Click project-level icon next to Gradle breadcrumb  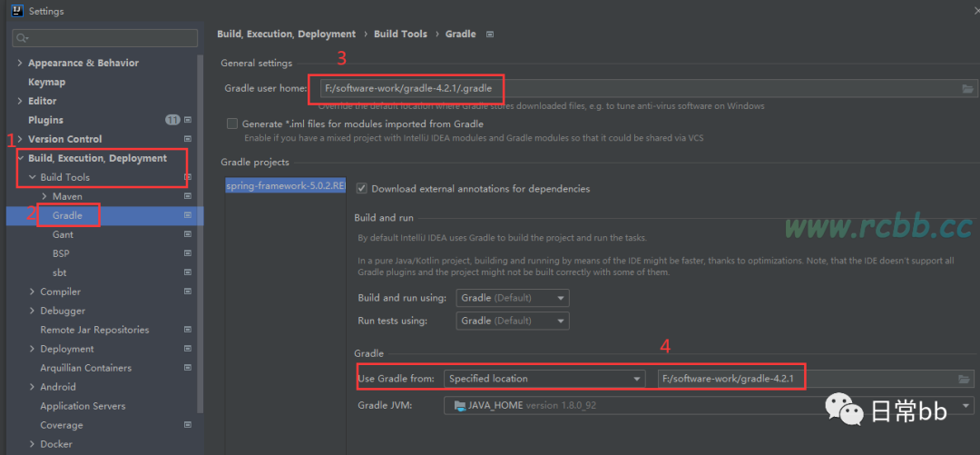(490, 35)
